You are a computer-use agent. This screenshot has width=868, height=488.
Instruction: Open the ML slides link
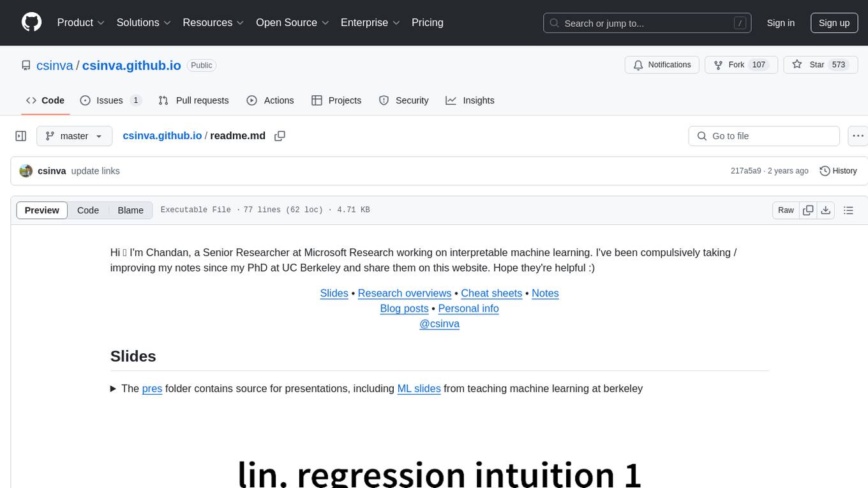click(419, 388)
